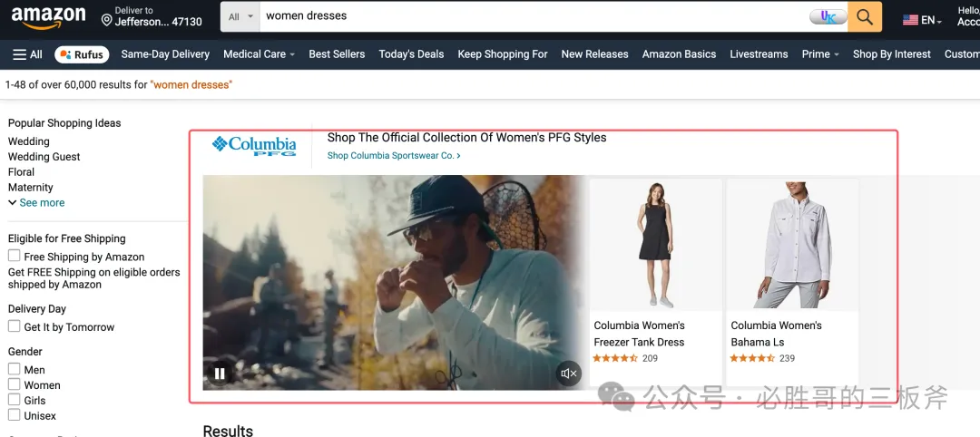Open Same-Day Delivery
This screenshot has width=980, height=437.
click(x=165, y=54)
